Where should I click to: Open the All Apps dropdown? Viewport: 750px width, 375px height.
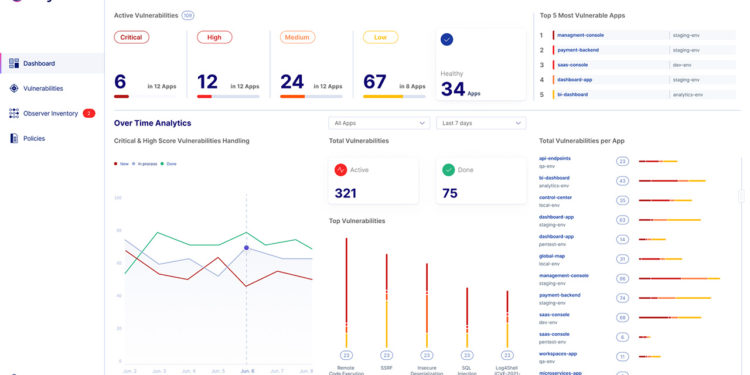(x=379, y=123)
